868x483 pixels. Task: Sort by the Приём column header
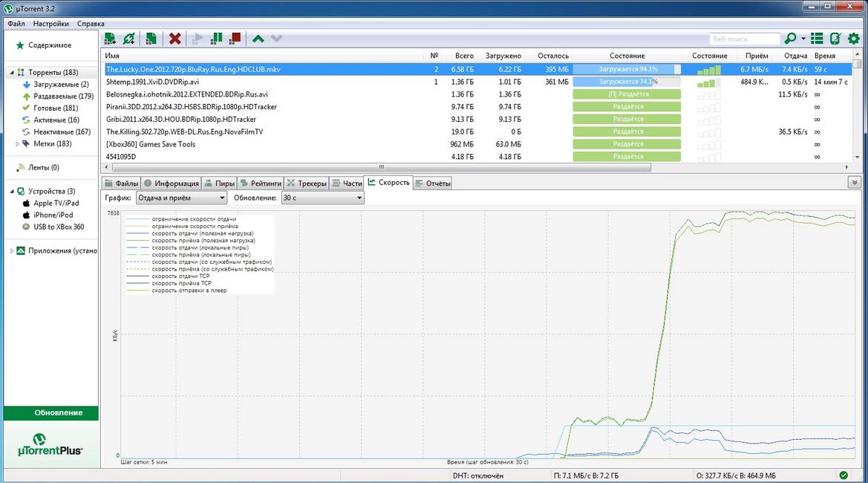tap(756, 56)
